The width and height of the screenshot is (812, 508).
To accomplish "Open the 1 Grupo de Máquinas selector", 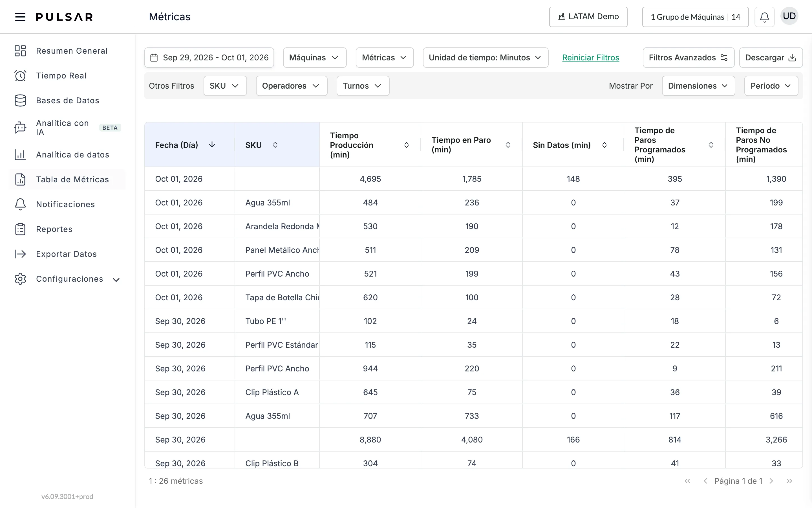I will (x=695, y=17).
